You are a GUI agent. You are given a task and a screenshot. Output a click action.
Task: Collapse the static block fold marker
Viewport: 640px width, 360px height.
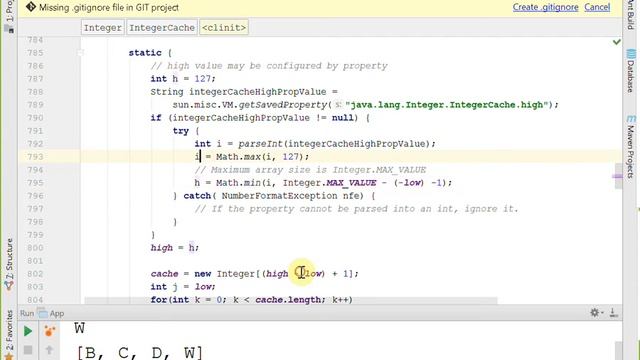pos(80,53)
